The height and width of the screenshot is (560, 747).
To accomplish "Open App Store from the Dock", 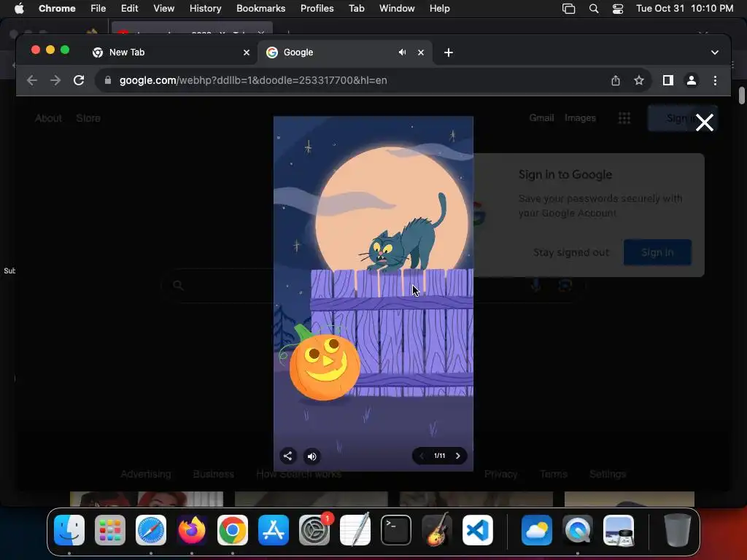I will [x=274, y=530].
